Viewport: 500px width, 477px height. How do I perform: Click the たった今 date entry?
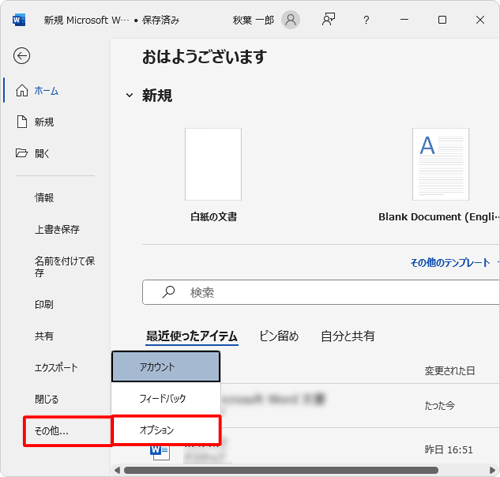tap(439, 406)
